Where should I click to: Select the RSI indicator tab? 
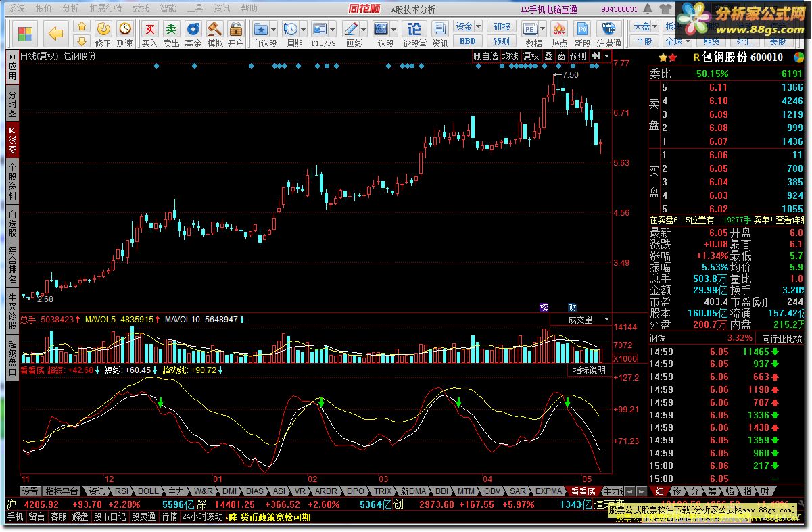click(121, 491)
